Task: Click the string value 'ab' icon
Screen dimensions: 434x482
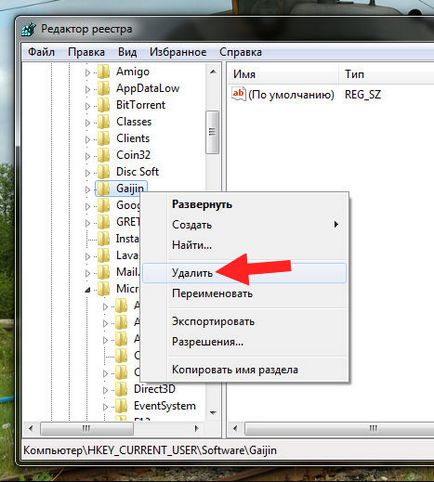Action: [238, 94]
